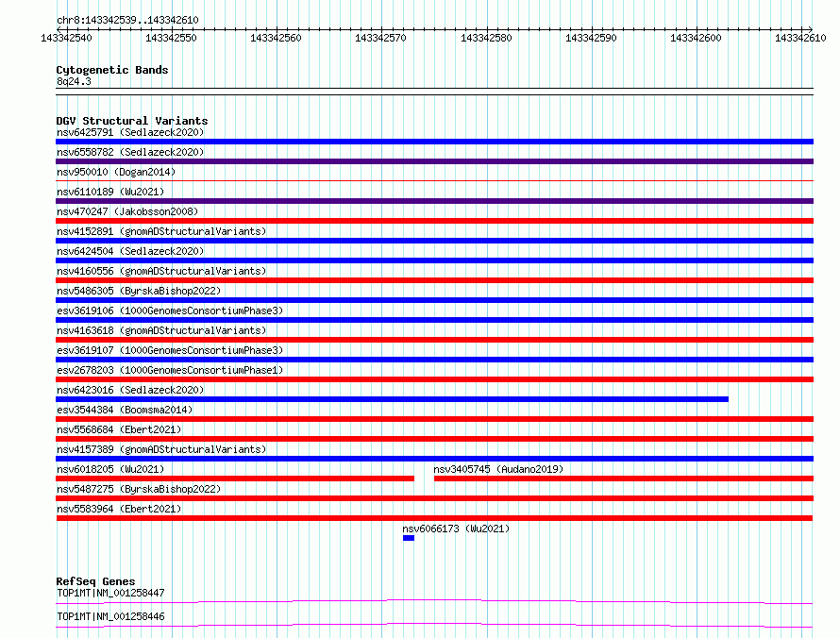Image resolution: width=840 pixels, height=638 pixels.
Task: Click the red bar under nsv3405745
Action: [x=624, y=478]
